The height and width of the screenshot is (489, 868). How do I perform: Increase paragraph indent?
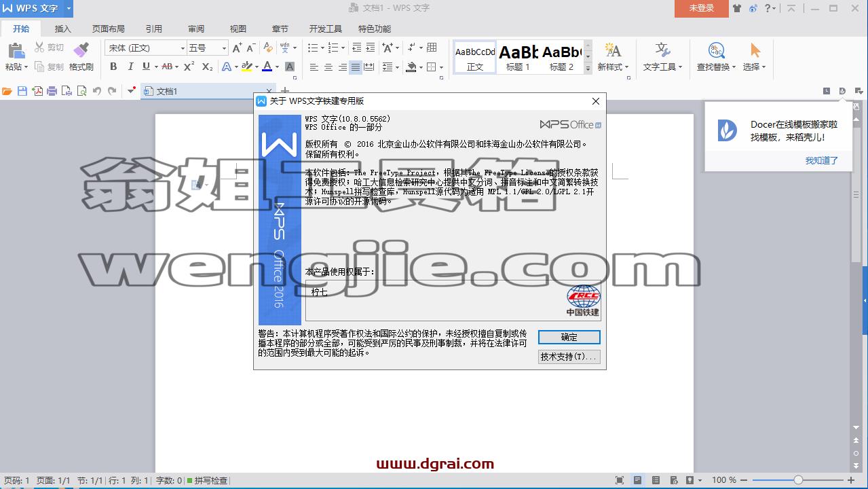(x=370, y=48)
